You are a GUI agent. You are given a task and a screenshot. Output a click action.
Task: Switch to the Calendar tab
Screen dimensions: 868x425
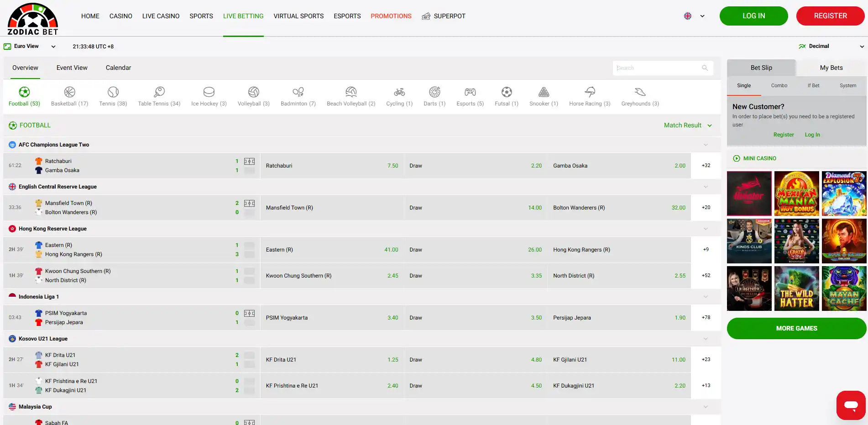(118, 68)
